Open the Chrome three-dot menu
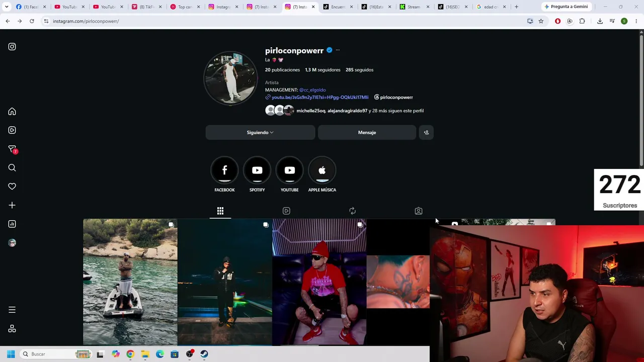This screenshot has height=362, width=644. tap(636, 21)
